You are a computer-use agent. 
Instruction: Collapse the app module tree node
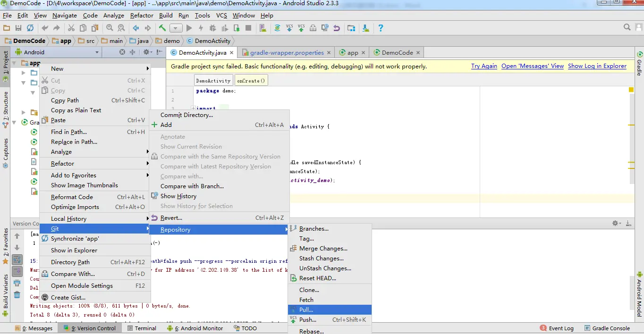click(x=15, y=63)
